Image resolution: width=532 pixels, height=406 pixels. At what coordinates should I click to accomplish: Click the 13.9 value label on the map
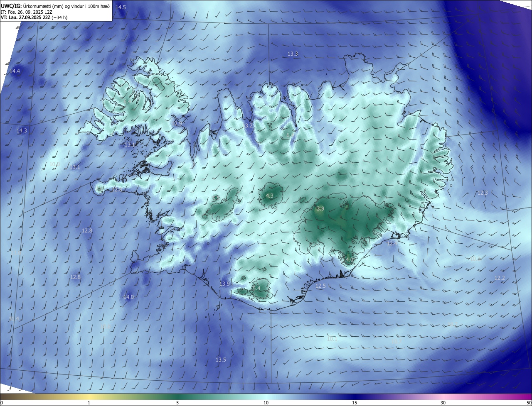pos(224,284)
